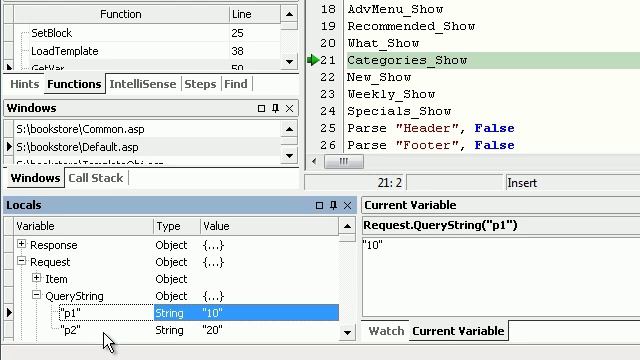Image resolution: width=640 pixels, height=360 pixels.
Task: Collapse the Request object node
Action: pos(22,261)
